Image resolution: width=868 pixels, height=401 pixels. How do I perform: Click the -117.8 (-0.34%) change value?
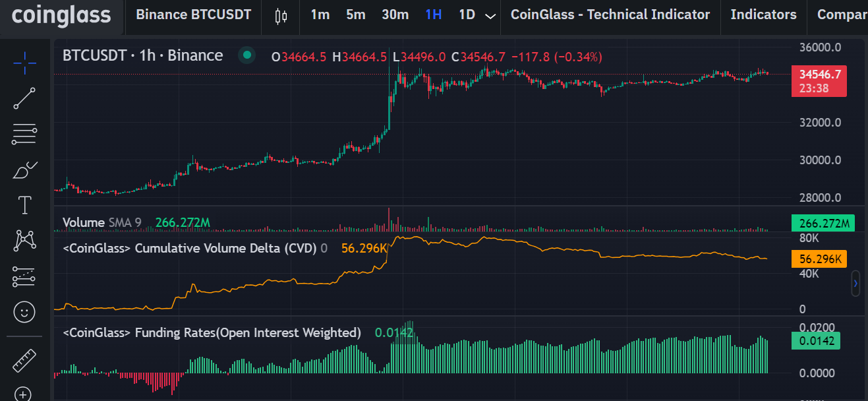pos(557,57)
